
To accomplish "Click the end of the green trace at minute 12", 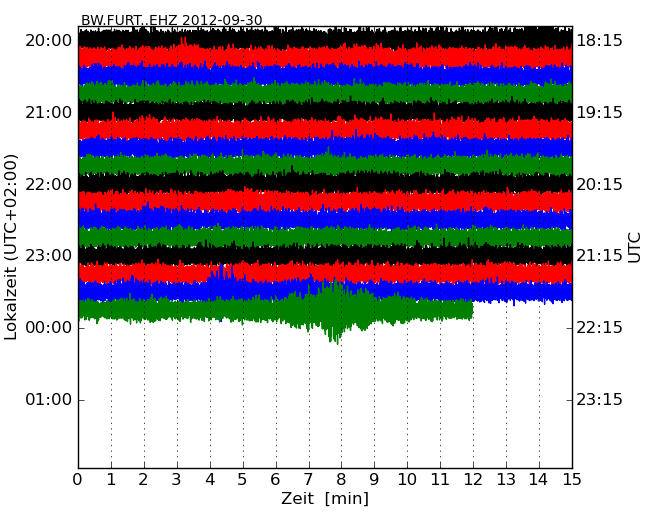I will coord(472,311).
